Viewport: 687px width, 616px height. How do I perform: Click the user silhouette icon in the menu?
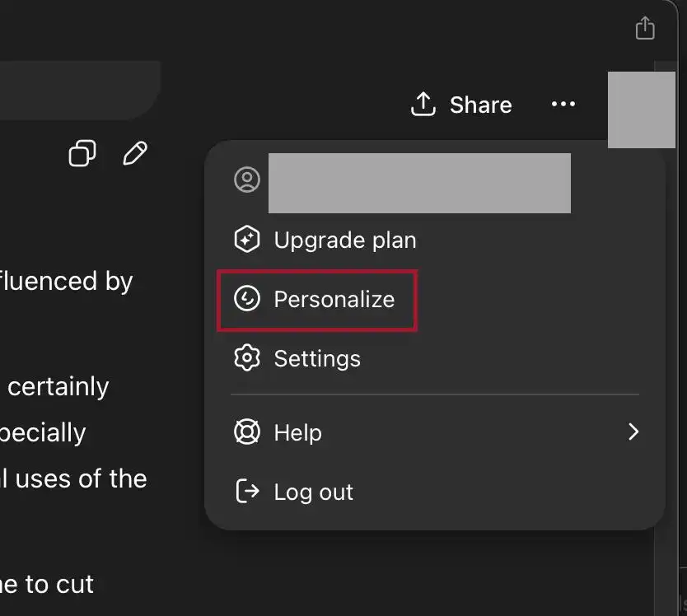pyautogui.click(x=247, y=180)
